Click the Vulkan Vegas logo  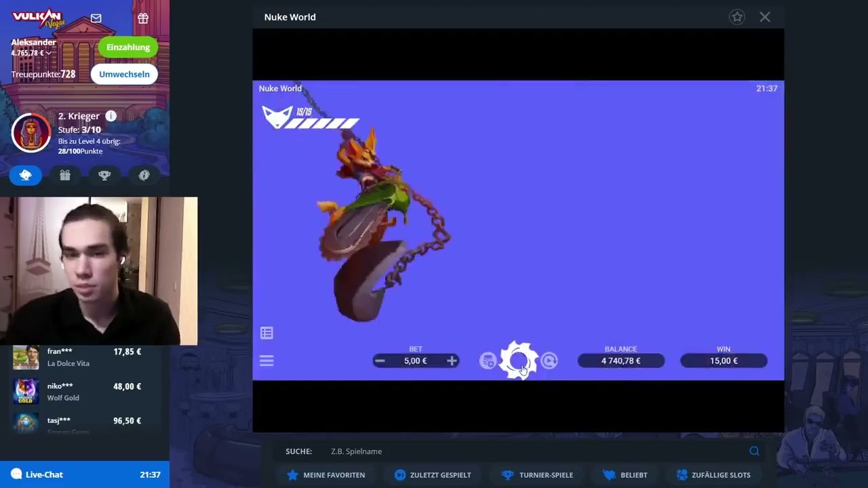pos(37,18)
